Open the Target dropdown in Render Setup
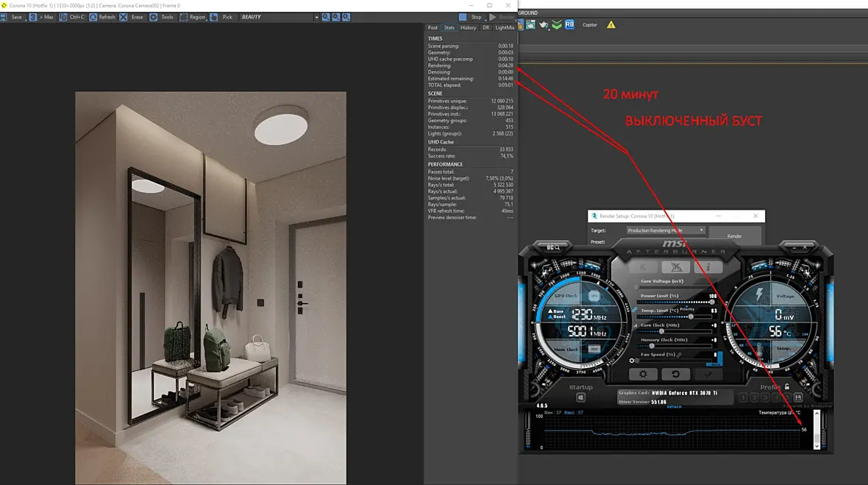The image size is (868, 485). [666, 230]
